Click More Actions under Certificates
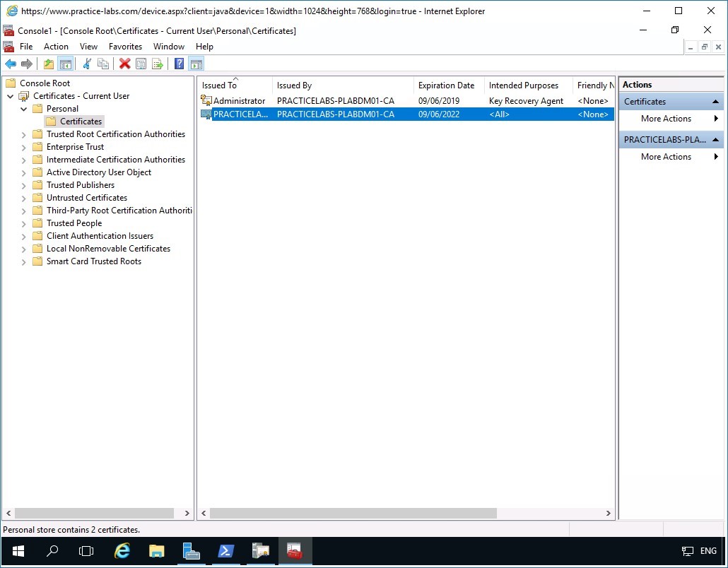The height and width of the screenshot is (568, 728). (x=666, y=119)
